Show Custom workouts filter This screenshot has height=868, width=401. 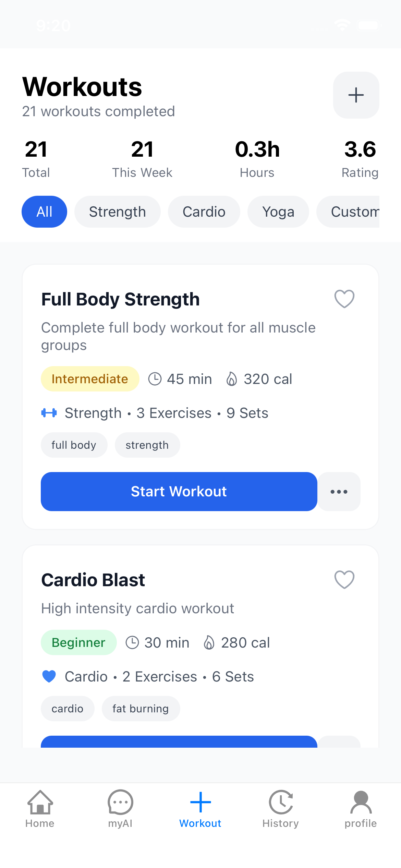(353, 212)
